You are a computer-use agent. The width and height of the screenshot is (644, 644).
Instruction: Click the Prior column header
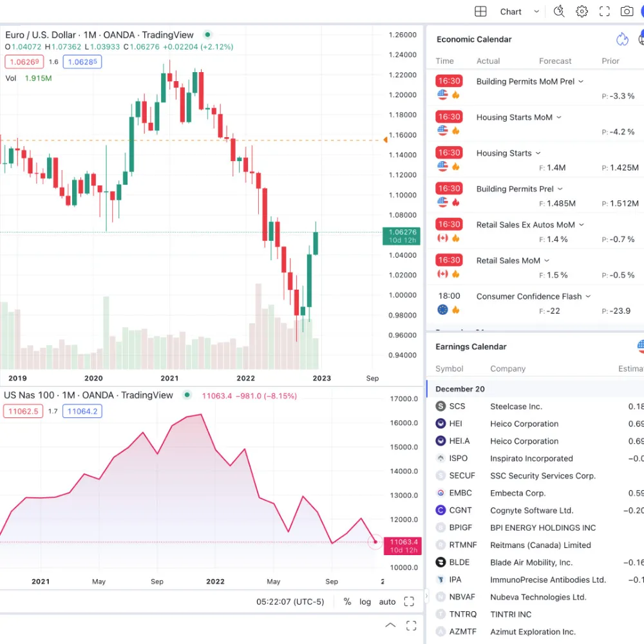click(x=610, y=61)
